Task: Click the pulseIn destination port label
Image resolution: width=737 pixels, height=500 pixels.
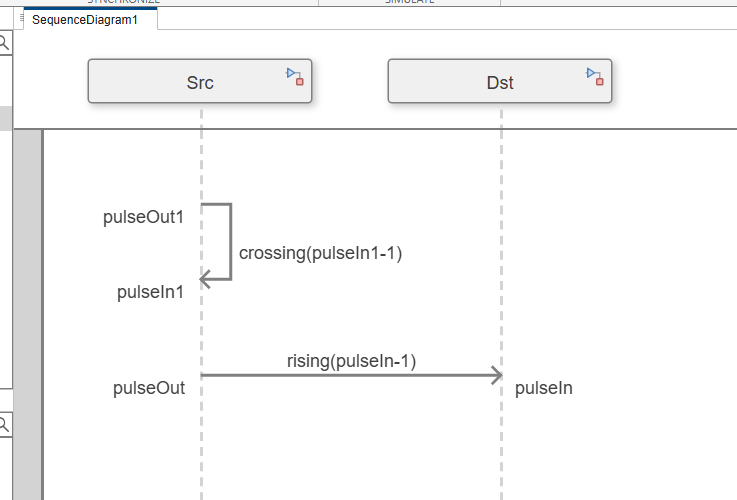Action: 543,388
